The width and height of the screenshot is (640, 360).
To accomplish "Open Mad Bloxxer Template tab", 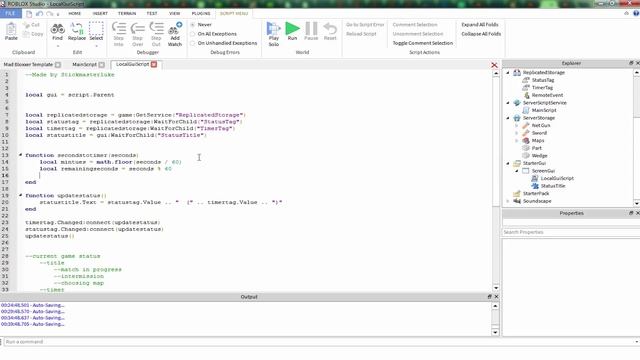I will click(29, 64).
